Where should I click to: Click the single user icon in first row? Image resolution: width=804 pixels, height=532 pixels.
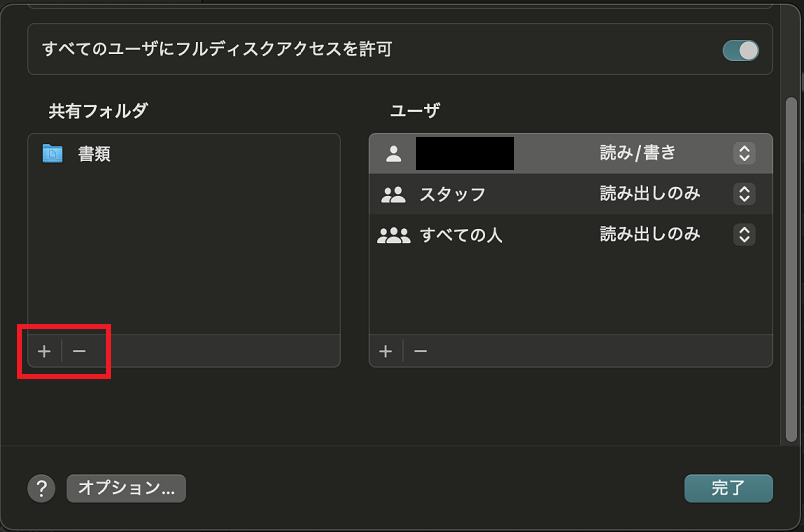click(x=393, y=154)
